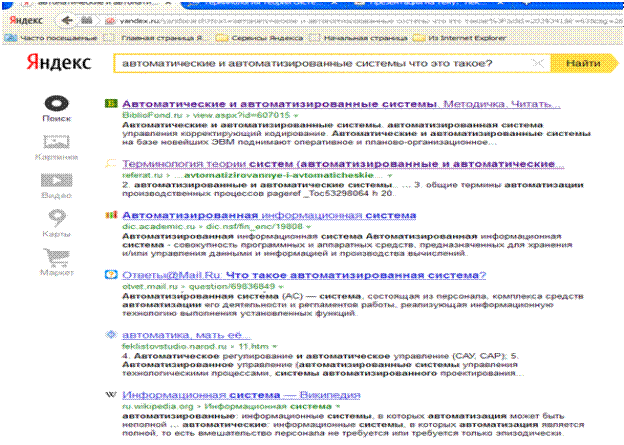
Task: Click the Ответы@Mail.Ru question mark favicon
Action: [x=111, y=275]
